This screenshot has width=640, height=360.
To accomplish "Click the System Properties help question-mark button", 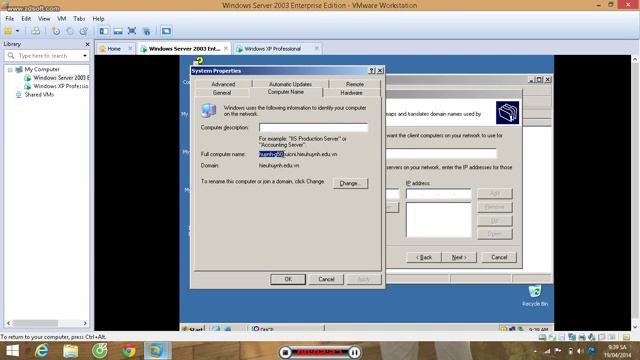I will (x=372, y=71).
